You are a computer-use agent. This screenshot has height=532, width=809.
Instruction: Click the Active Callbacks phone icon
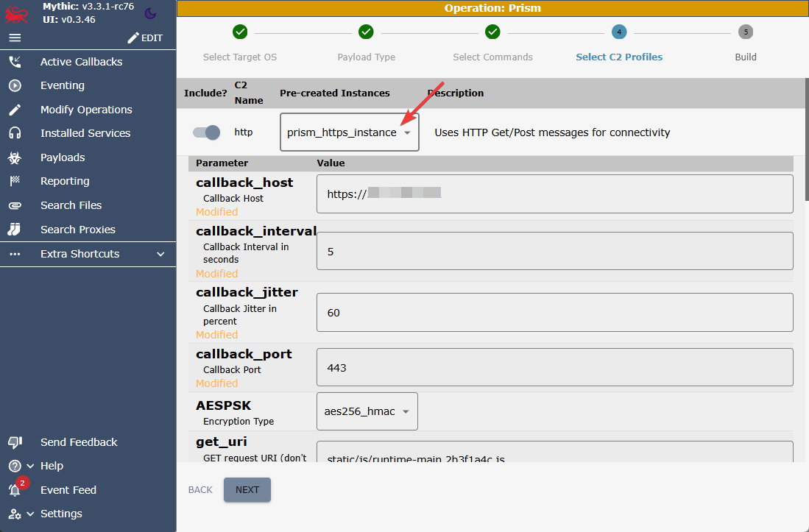pos(15,62)
